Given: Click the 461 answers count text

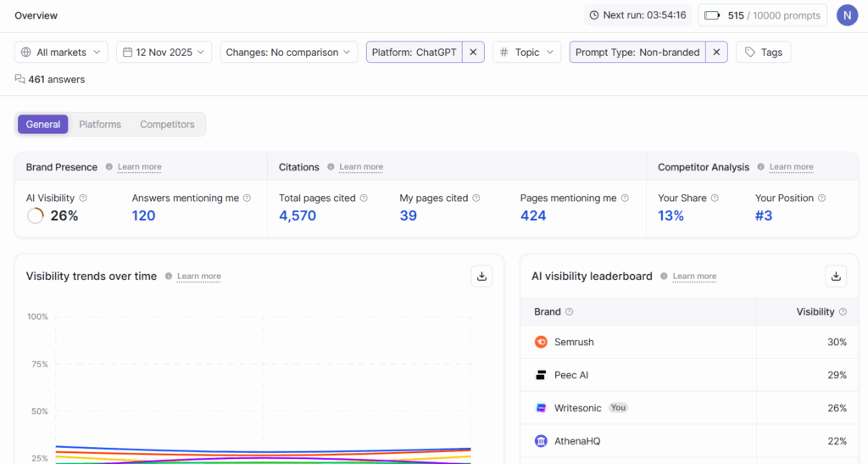Looking at the screenshot, I should 57,80.
